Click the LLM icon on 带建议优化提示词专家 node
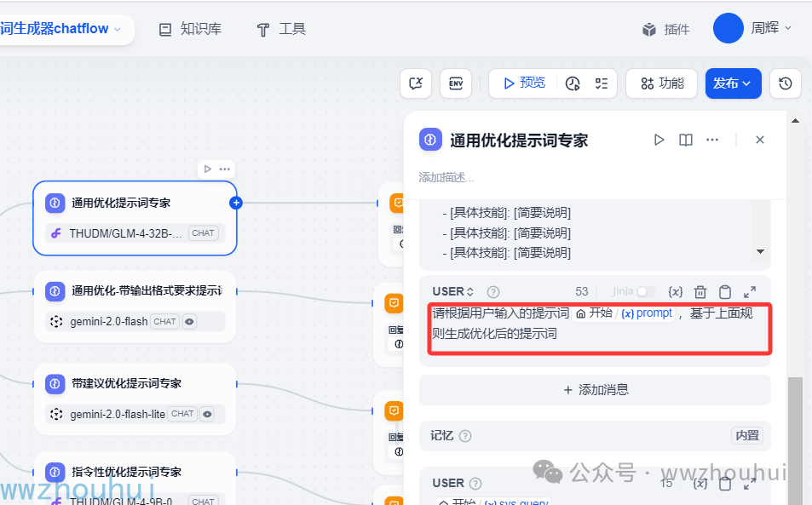Screen dimensions: 812x505 55,384
